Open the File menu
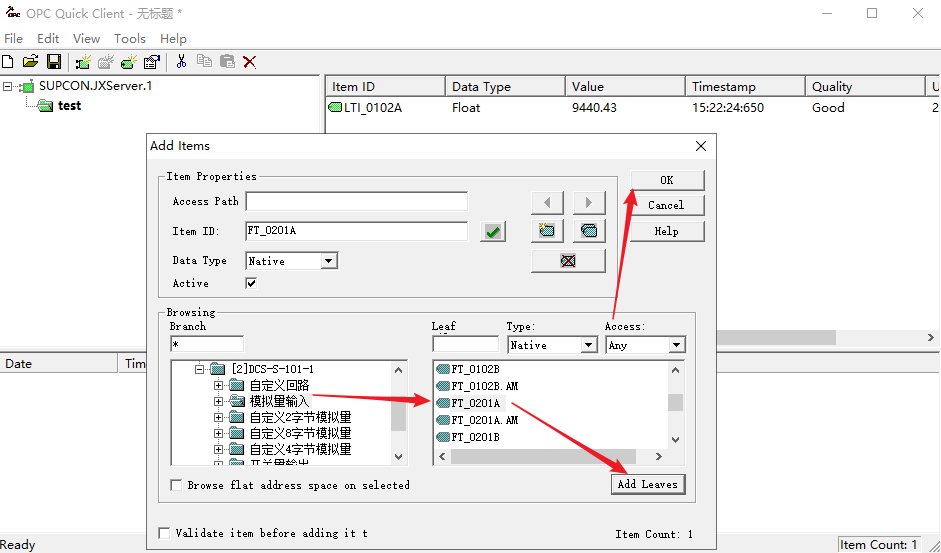 tap(13, 38)
